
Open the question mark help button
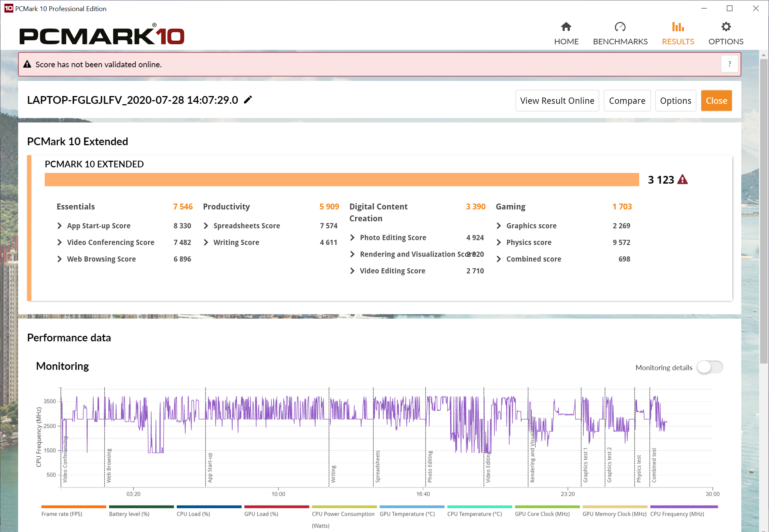coord(729,64)
